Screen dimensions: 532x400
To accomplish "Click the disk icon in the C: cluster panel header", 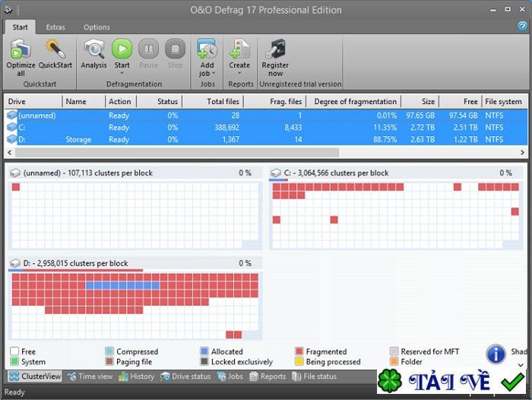I will (276, 173).
